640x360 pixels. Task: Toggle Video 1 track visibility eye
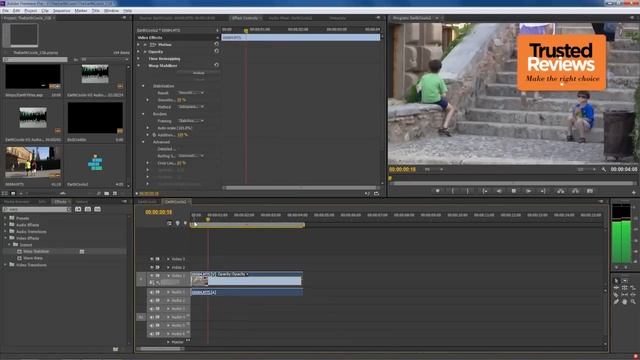(152, 276)
